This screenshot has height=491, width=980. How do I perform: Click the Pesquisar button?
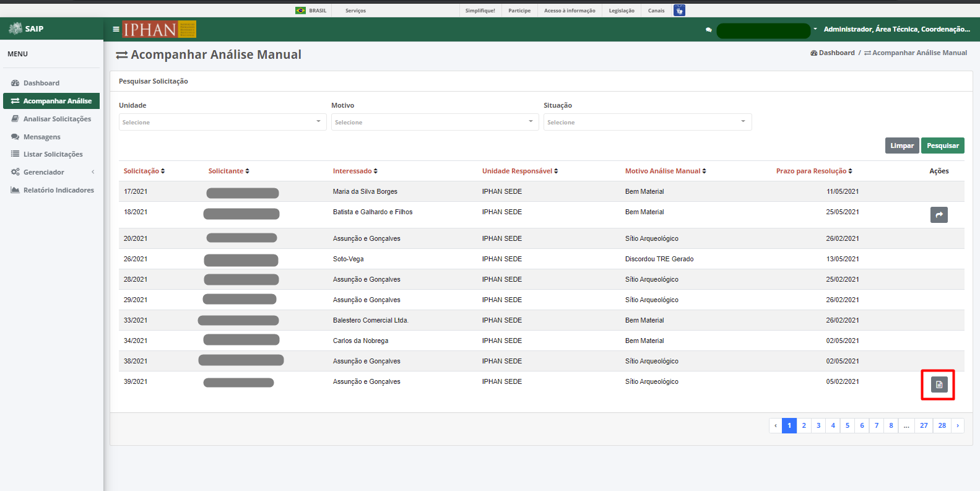(943, 146)
